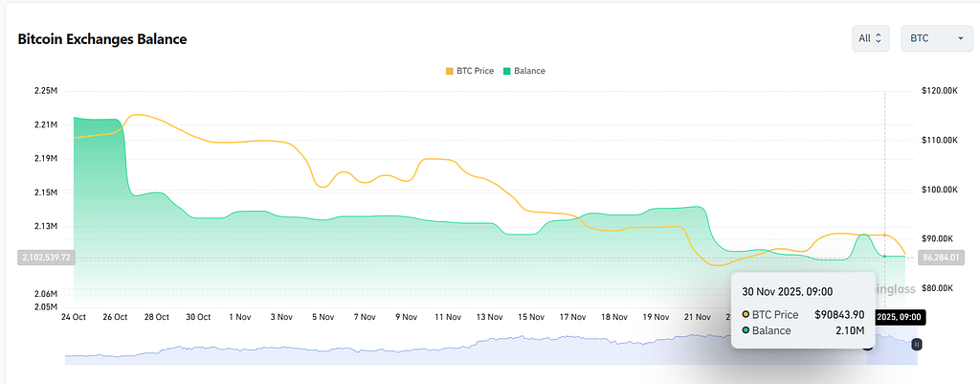
Task: Click the $100.00K price axis label
Action: pos(940,190)
